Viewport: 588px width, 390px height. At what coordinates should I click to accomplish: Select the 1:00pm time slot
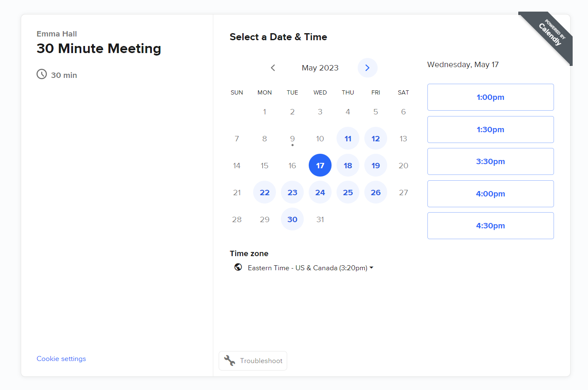pos(490,97)
